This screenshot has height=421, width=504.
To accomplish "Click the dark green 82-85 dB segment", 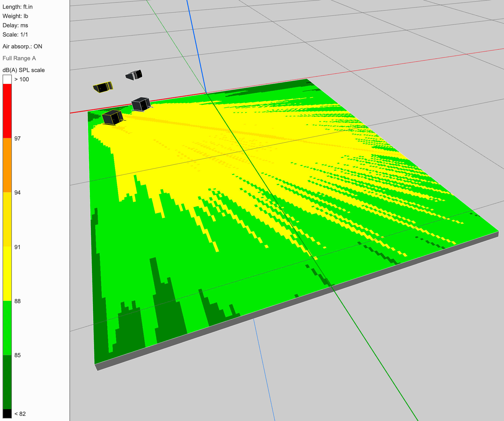I will 7,382.
